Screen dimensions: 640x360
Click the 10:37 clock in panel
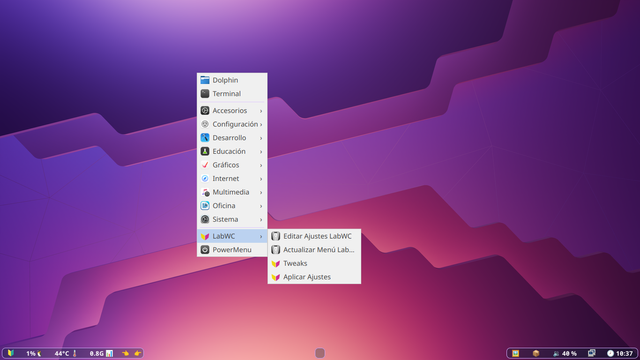point(620,353)
